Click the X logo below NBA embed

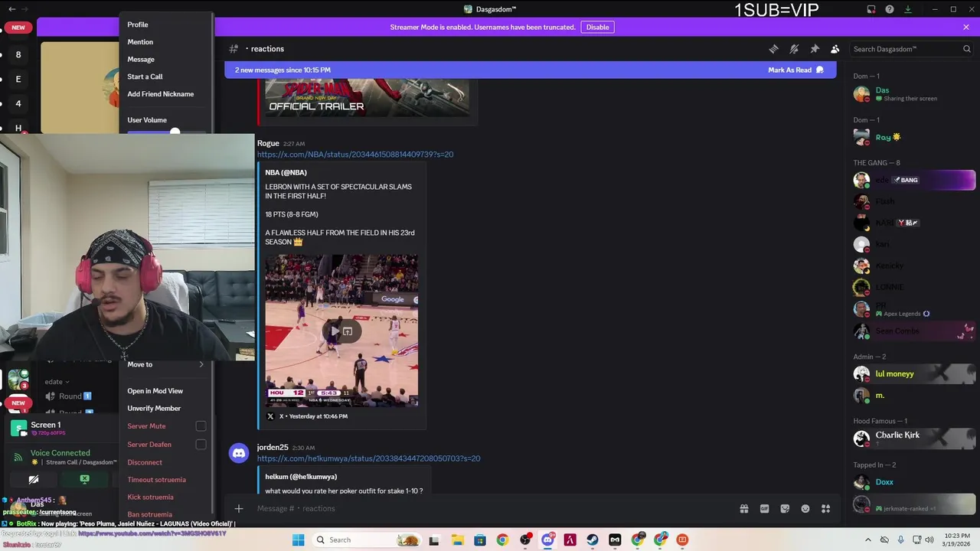[270, 416]
